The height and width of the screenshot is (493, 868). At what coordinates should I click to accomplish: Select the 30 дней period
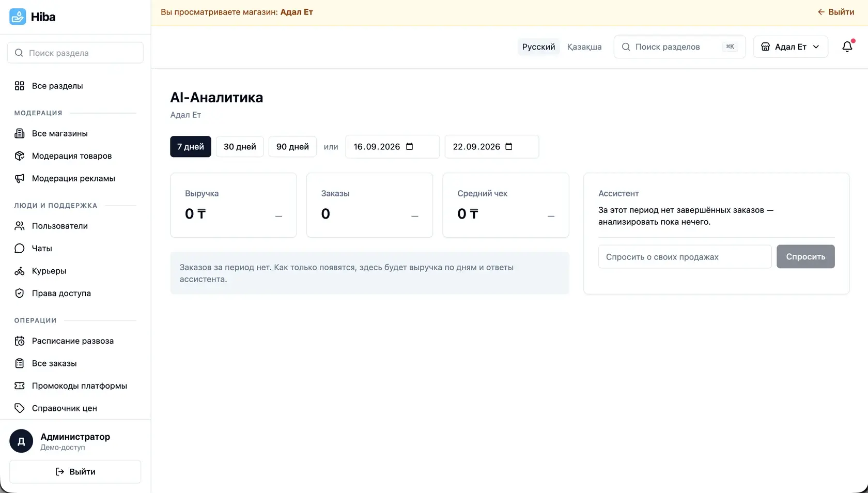click(x=240, y=147)
